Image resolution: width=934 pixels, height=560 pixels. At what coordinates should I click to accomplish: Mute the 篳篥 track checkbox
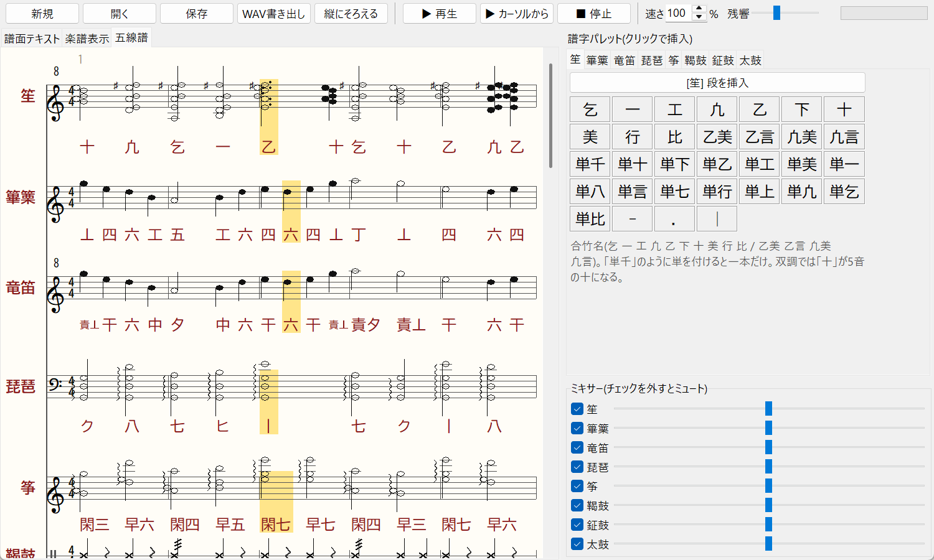[577, 428]
